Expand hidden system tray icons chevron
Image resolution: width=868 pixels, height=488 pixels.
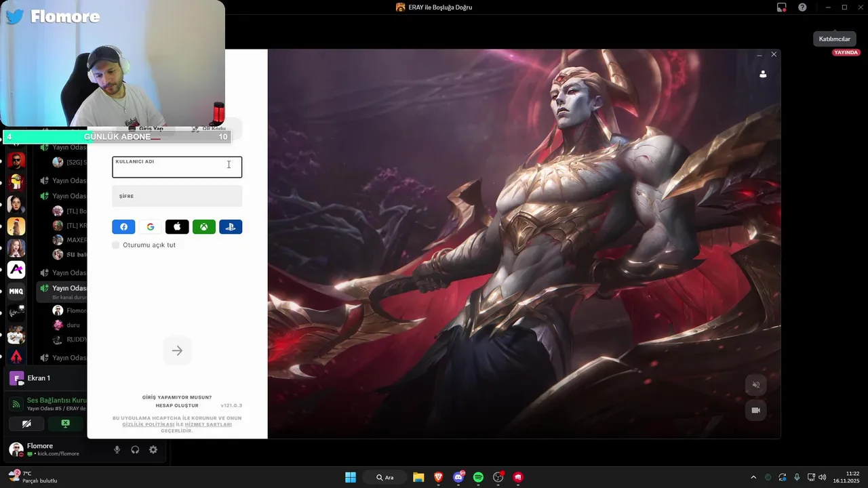753,477
